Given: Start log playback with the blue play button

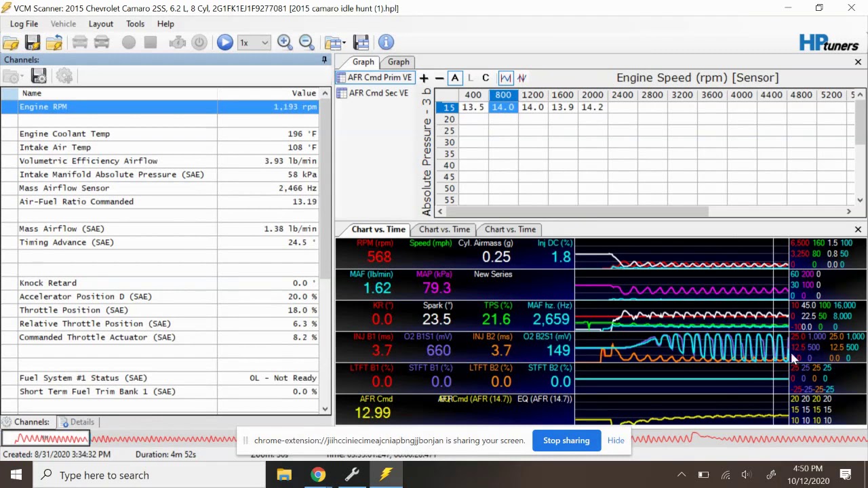Looking at the screenshot, I should pyautogui.click(x=224, y=43).
